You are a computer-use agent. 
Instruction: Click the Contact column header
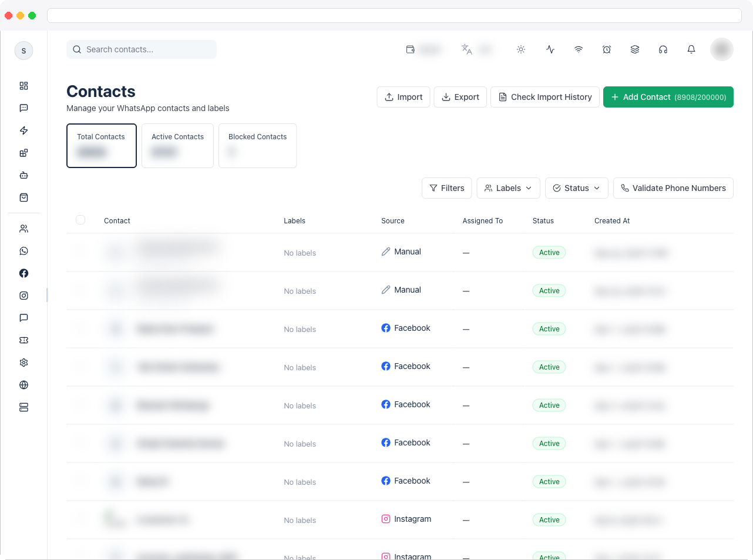pyautogui.click(x=117, y=221)
